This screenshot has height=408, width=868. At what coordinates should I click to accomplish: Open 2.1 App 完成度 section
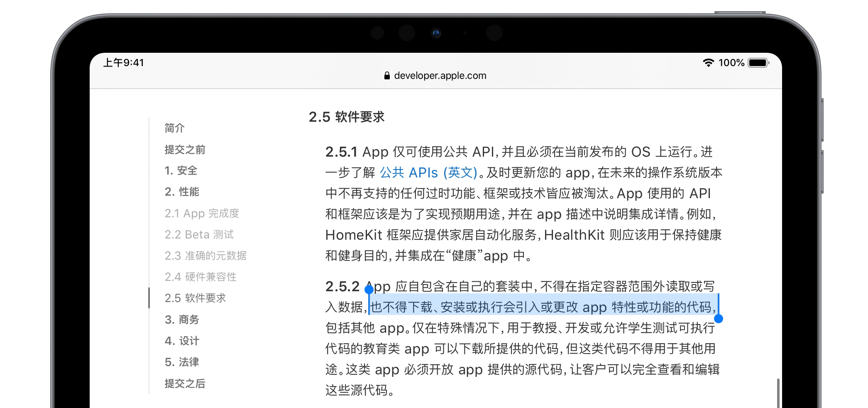pos(202,214)
